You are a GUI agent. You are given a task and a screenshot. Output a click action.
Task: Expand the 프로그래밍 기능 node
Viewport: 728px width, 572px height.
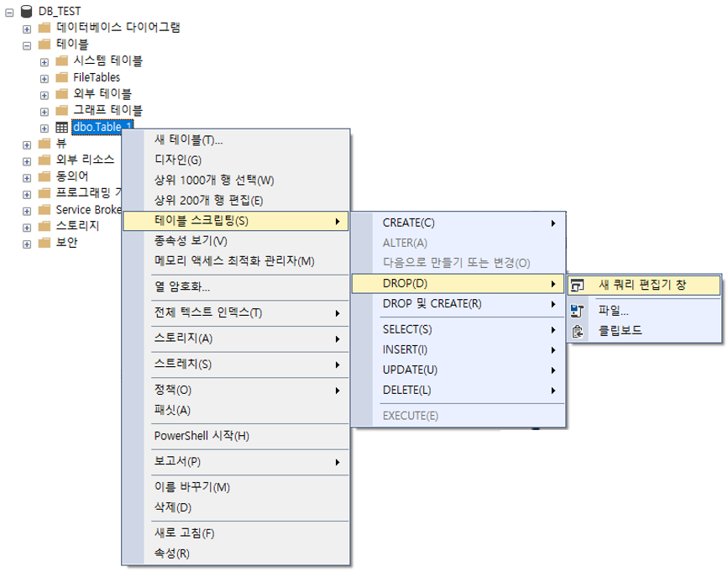point(27,195)
